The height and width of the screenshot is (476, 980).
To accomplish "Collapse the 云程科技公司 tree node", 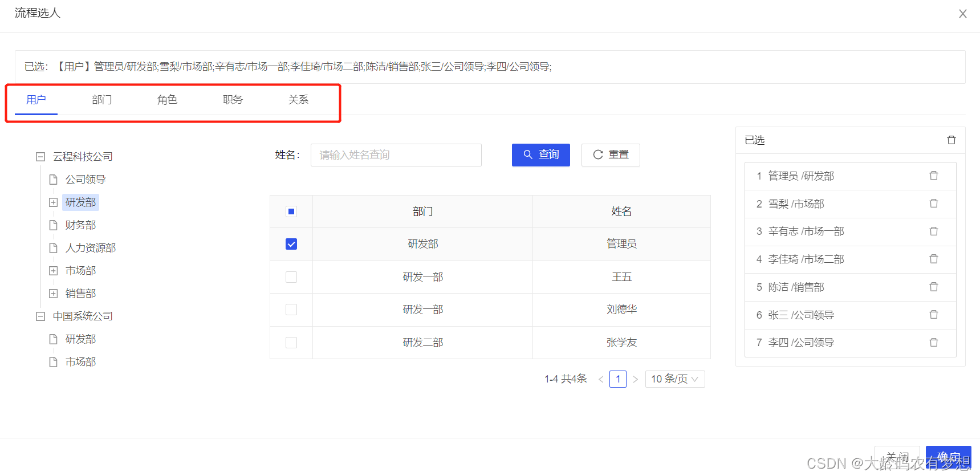I will 40,157.
